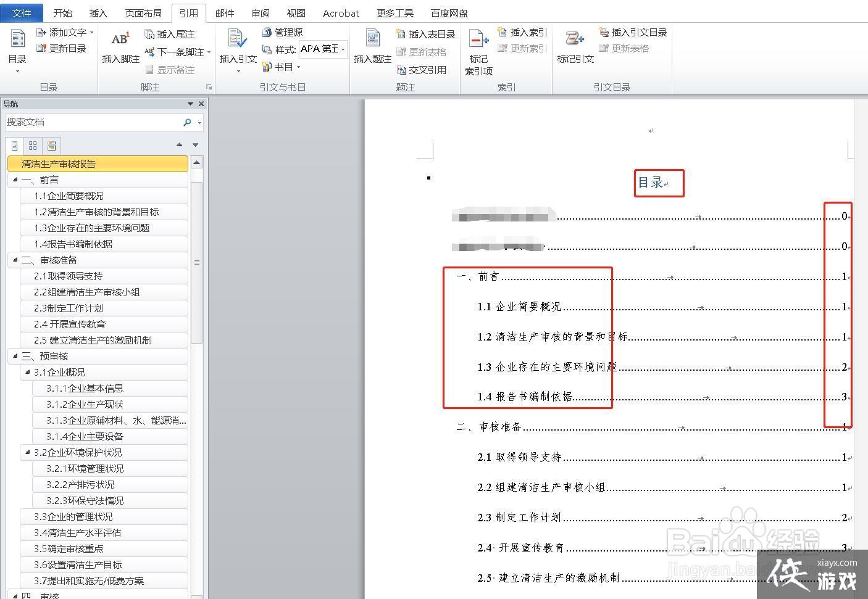Insert a footnote with 插入脚注
Image resolution: width=868 pixels, height=599 pixels.
click(120, 48)
